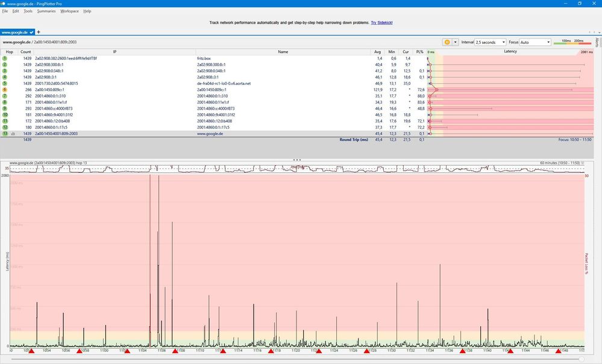Open the Tools menu
Image resolution: width=602 pixels, height=364 pixels.
28,11
